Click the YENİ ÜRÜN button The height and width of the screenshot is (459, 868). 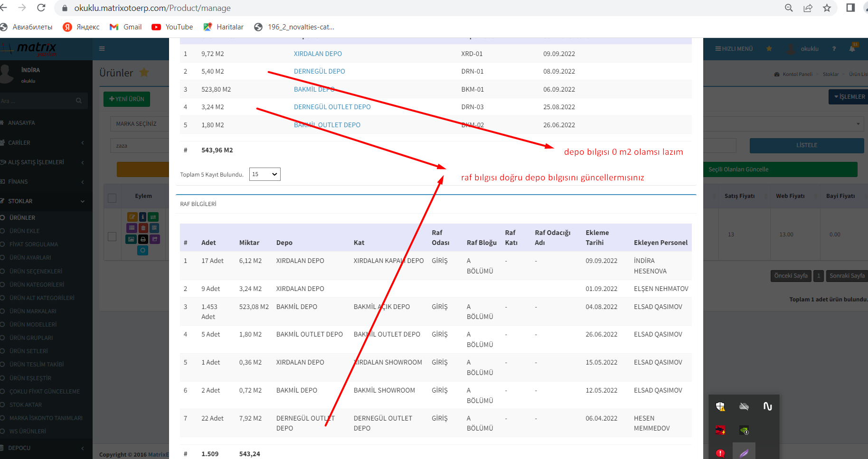pos(127,99)
